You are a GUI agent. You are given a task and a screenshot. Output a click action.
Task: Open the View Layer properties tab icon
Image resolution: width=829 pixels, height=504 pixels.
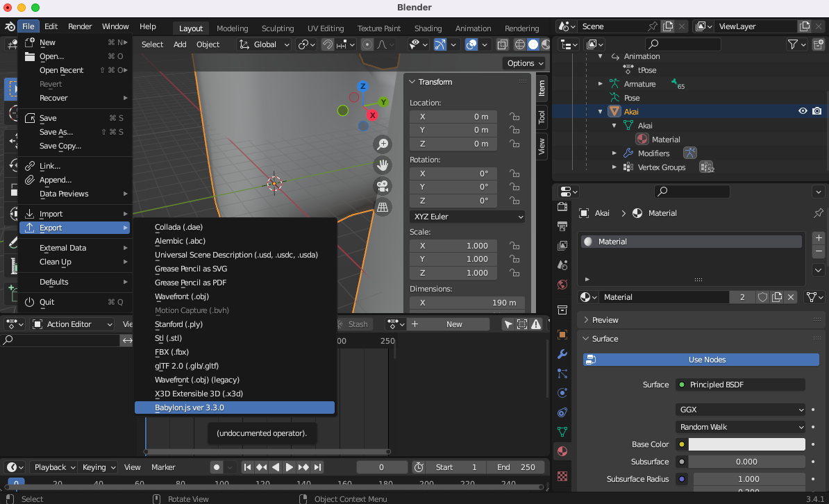point(562,245)
